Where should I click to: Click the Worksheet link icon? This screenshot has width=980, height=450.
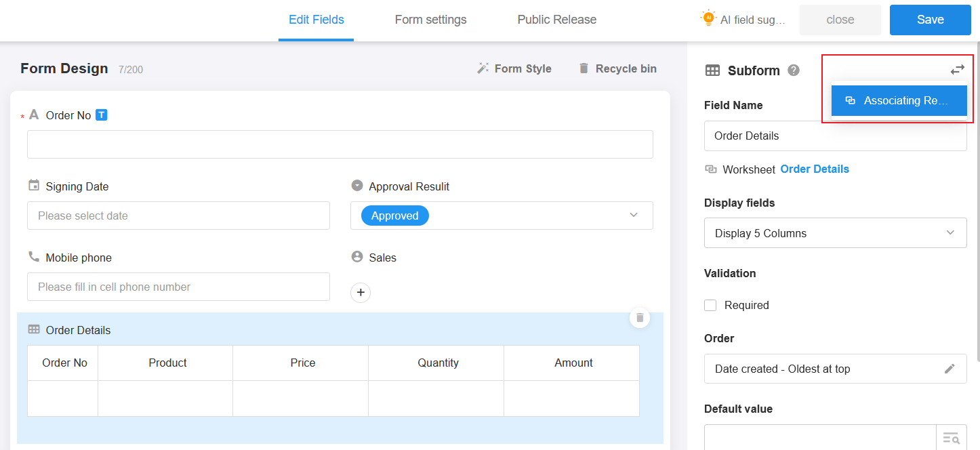pyautogui.click(x=711, y=169)
